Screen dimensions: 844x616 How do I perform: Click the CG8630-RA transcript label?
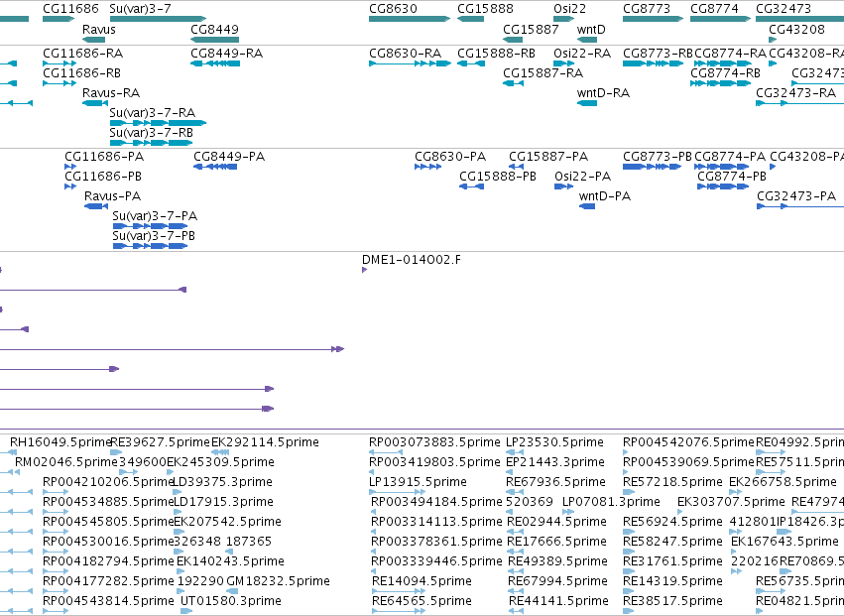coord(406,54)
